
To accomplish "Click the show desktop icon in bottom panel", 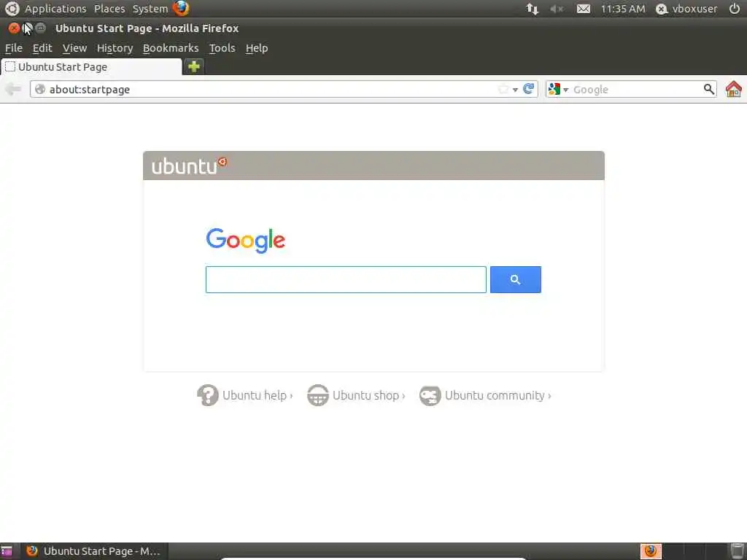I will point(7,551).
